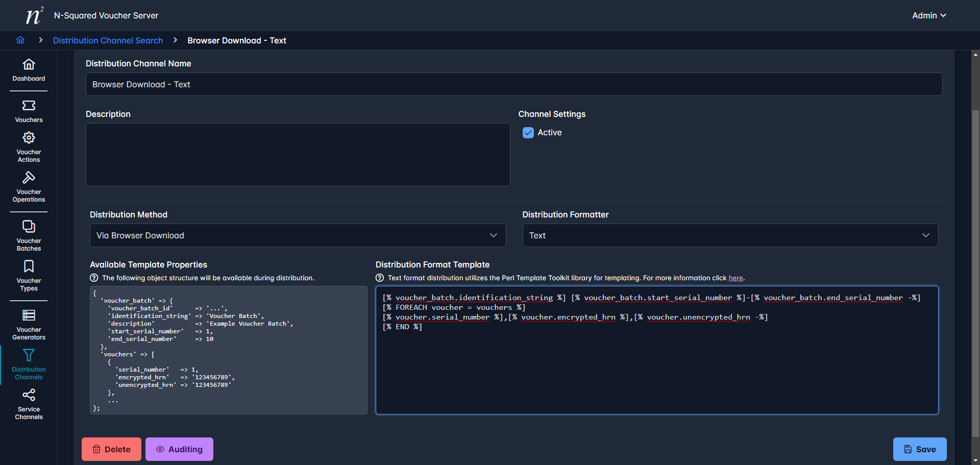Open Voucher Generators server icon
This screenshot has width=980, height=465.
(29, 325)
